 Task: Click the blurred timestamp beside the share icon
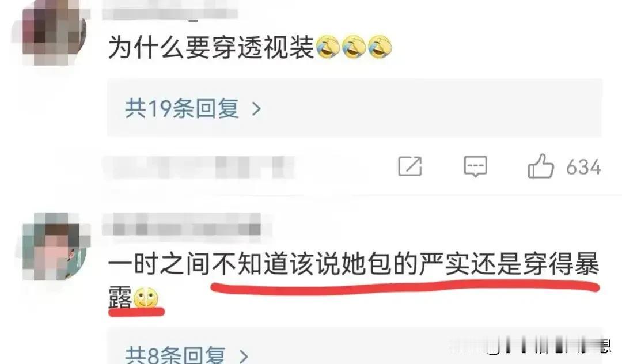click(198, 167)
